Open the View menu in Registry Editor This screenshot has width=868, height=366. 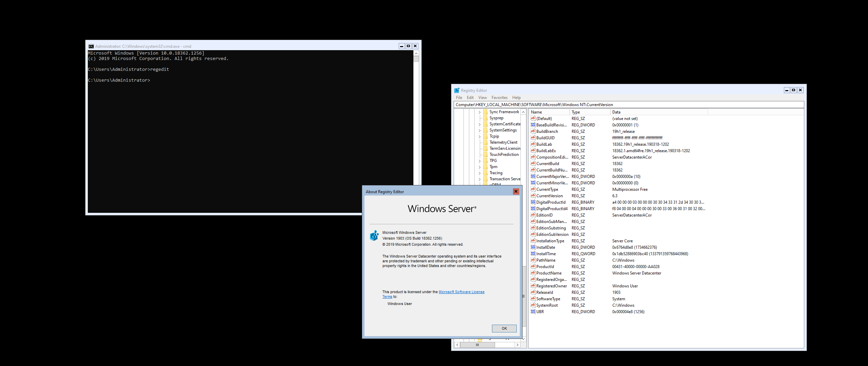482,98
